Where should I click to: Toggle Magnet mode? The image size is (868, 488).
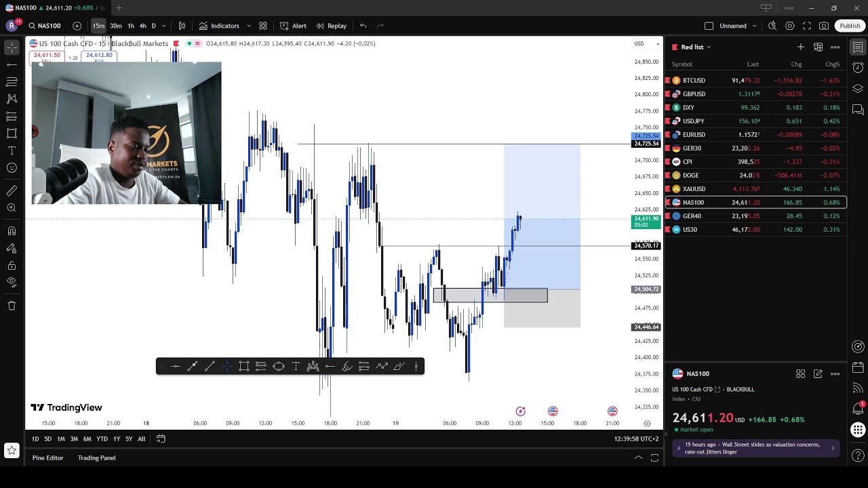point(12,231)
